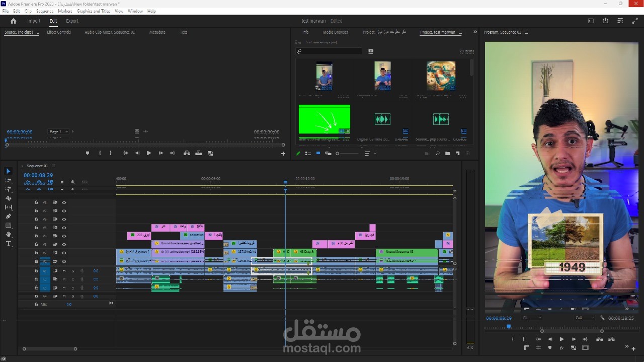
Task: Click the Extract button in Program monitor
Action: [x=612, y=339]
